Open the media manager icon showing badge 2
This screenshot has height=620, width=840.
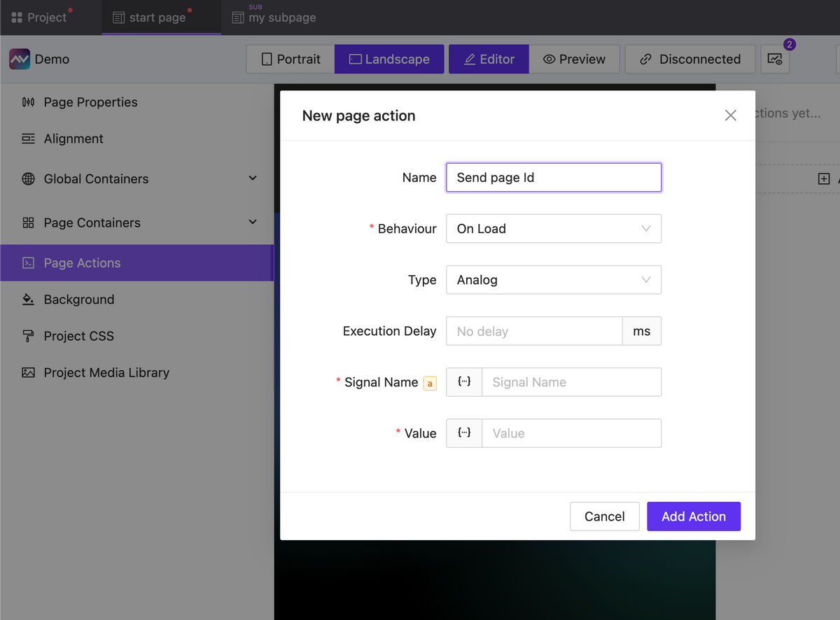(x=775, y=59)
